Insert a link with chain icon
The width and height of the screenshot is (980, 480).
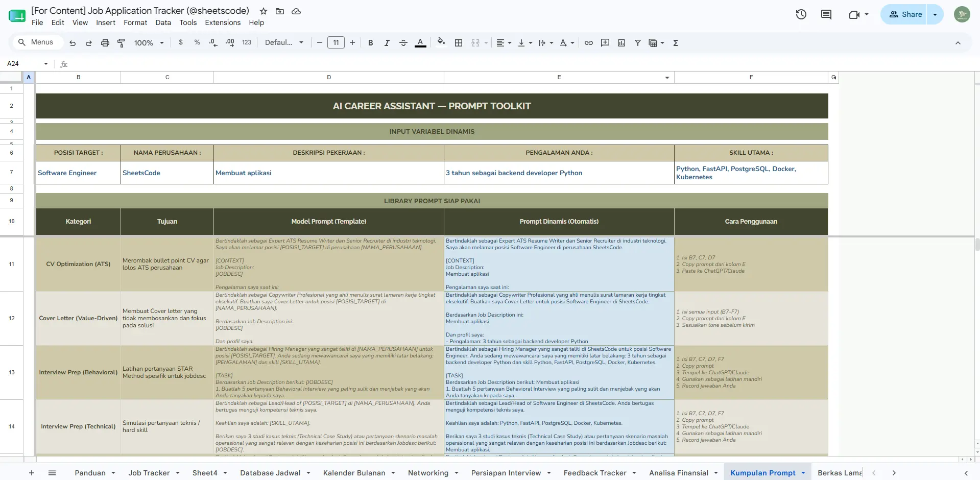pos(588,43)
